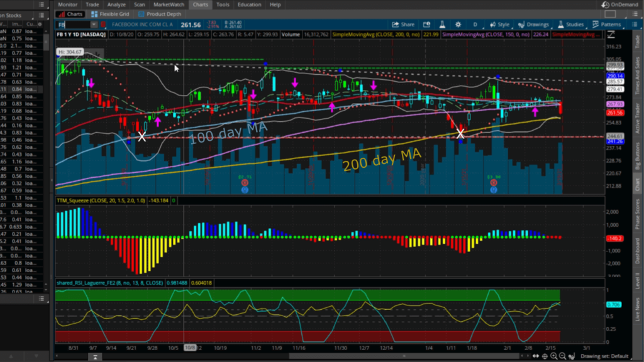Screen dimensions: 644x362
Task: Click the 200 day MA chart label
Action: pos(382,160)
